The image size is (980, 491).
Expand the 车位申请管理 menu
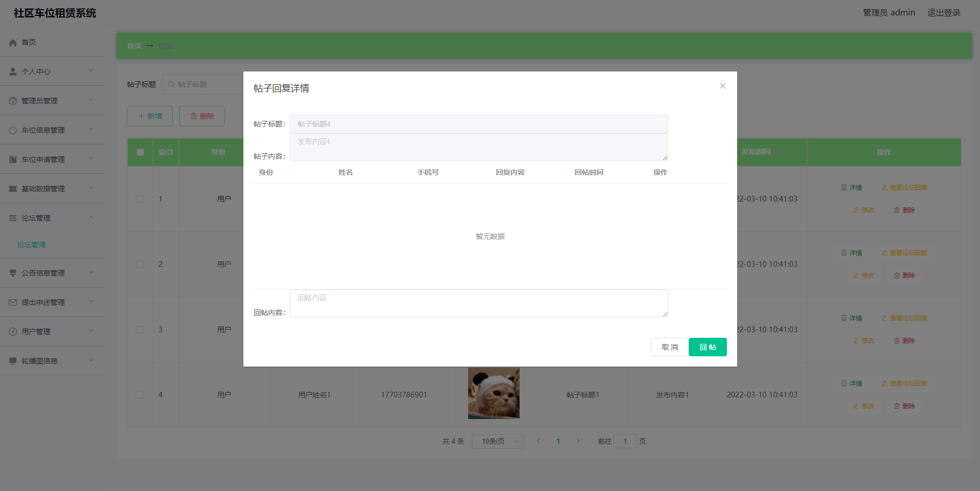[91, 159]
